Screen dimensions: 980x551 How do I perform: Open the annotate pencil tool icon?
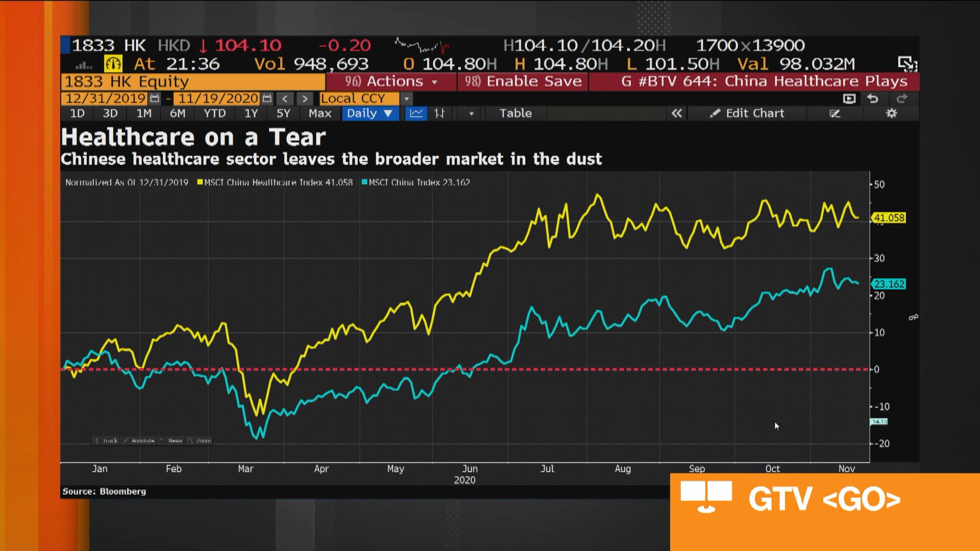click(x=835, y=113)
